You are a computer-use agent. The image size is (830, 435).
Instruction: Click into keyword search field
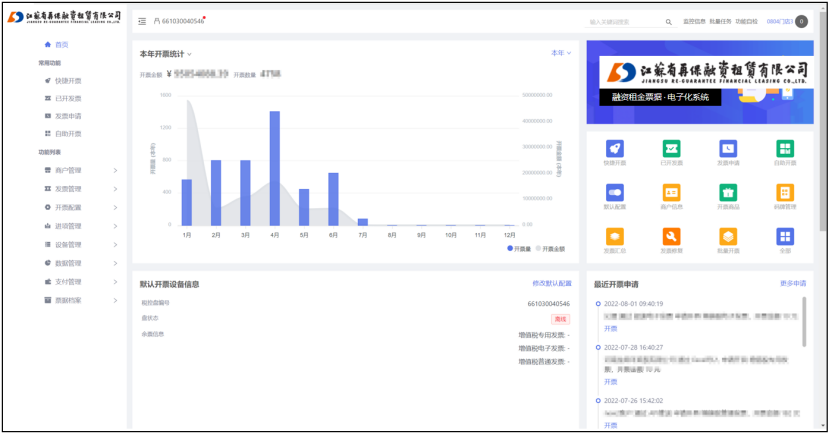tap(625, 22)
